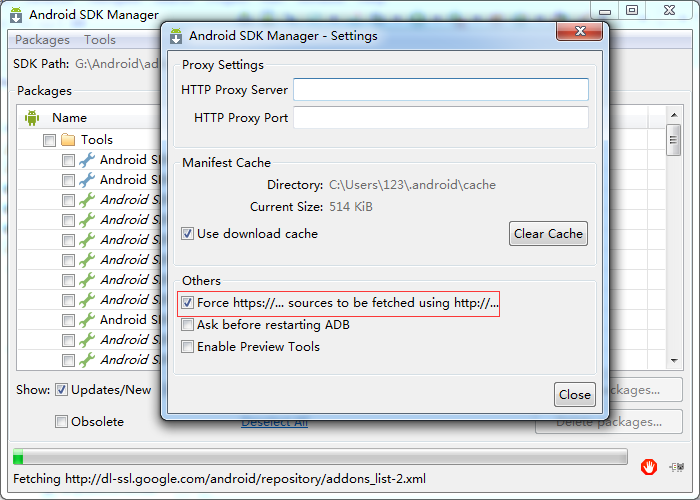The height and width of the screenshot is (500, 700).
Task: Uncheck Force https sources fetched using http
Action: [188, 303]
